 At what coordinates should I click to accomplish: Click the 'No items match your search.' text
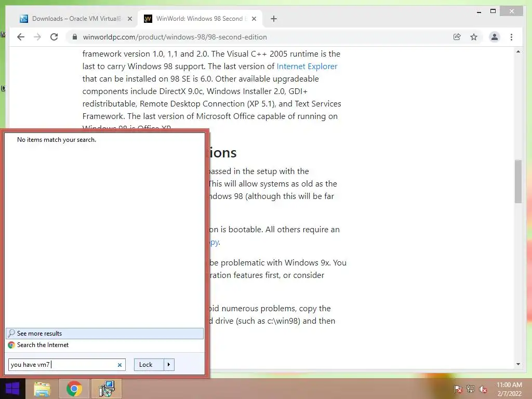click(57, 140)
